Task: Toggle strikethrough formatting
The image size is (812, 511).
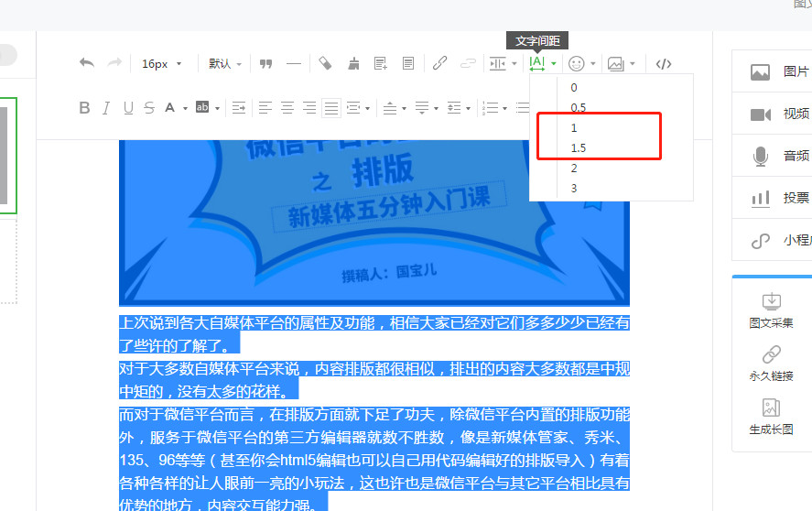Action: (x=149, y=107)
